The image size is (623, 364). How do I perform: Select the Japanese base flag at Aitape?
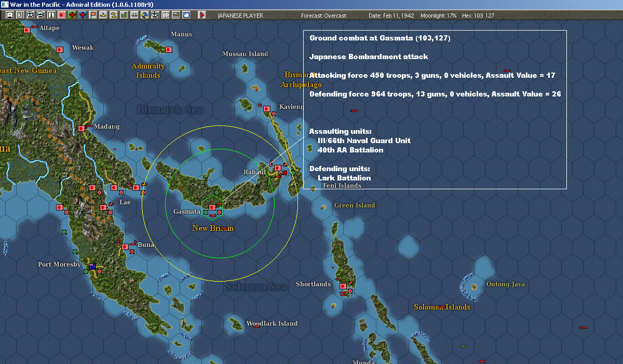26,31
